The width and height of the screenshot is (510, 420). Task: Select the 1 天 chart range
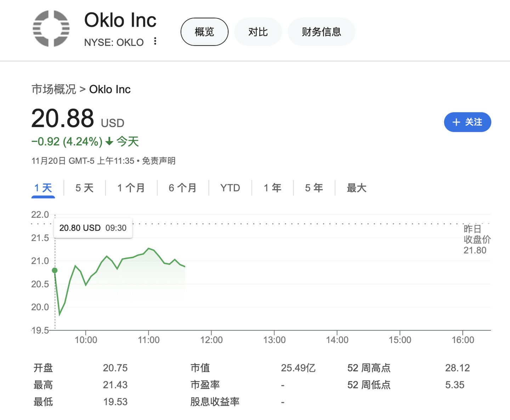tap(43, 188)
